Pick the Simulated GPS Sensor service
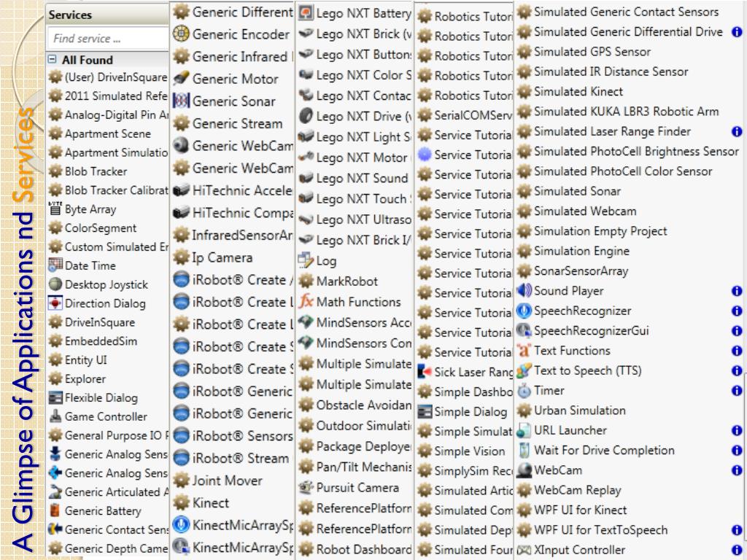 592,52
